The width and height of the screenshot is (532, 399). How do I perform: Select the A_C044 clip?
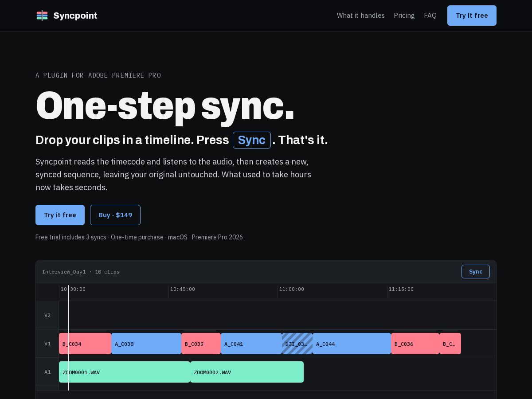[x=352, y=344]
